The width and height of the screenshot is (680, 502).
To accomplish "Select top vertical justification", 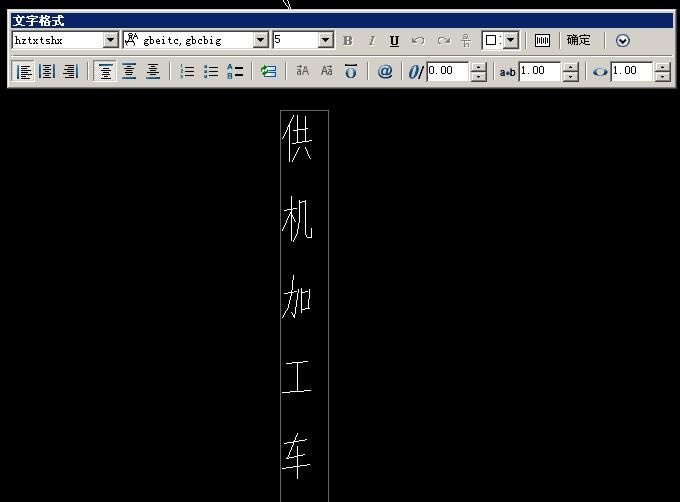I will coord(105,71).
